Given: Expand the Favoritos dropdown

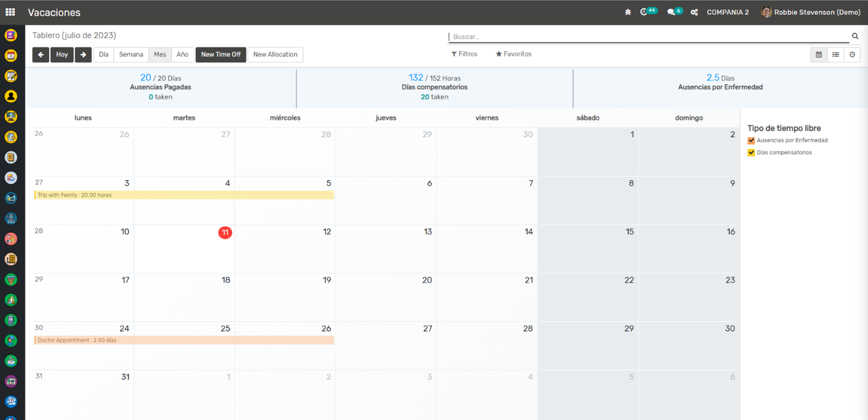Looking at the screenshot, I should click(x=513, y=54).
